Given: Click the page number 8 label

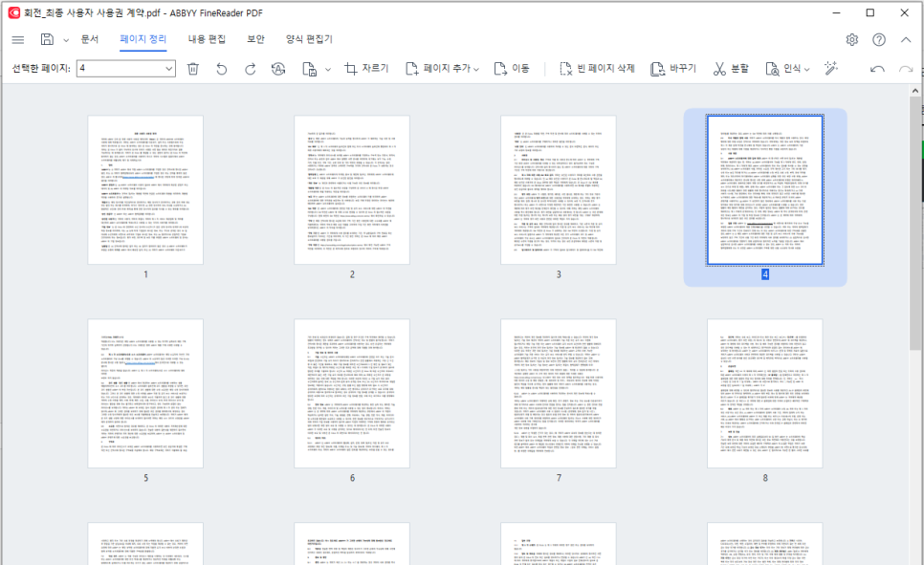Looking at the screenshot, I should [x=765, y=478].
